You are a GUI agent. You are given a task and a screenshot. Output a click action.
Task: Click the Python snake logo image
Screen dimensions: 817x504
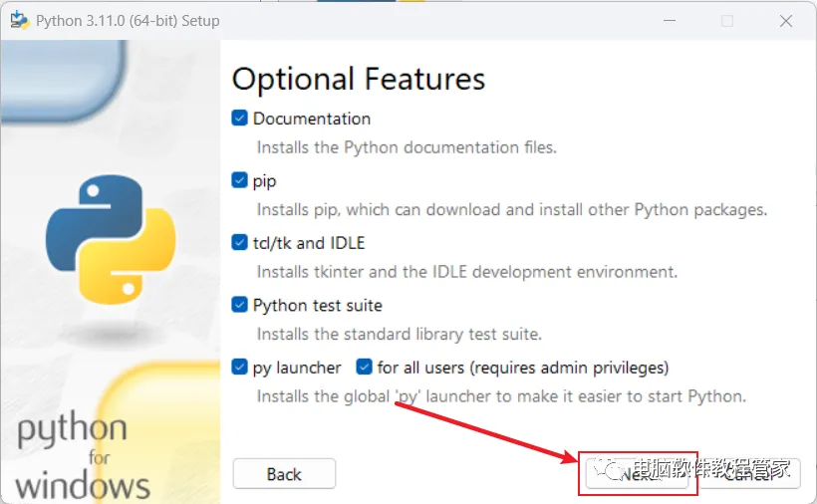[111, 239]
